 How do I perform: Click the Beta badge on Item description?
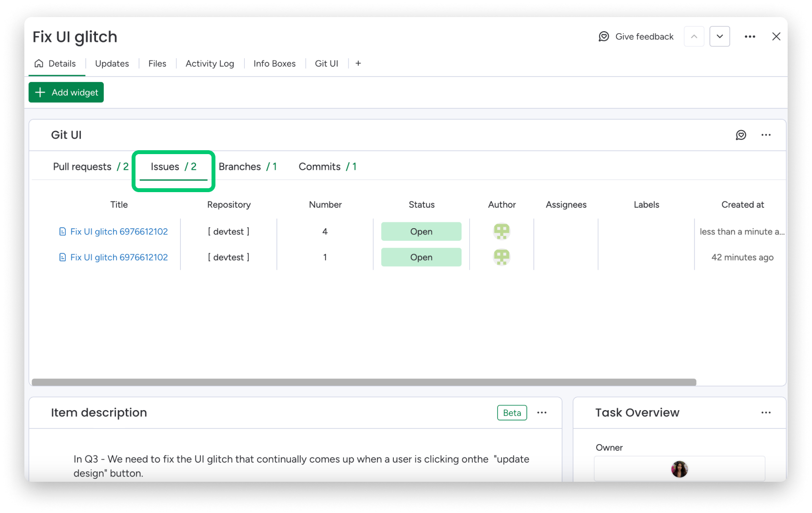[512, 413]
